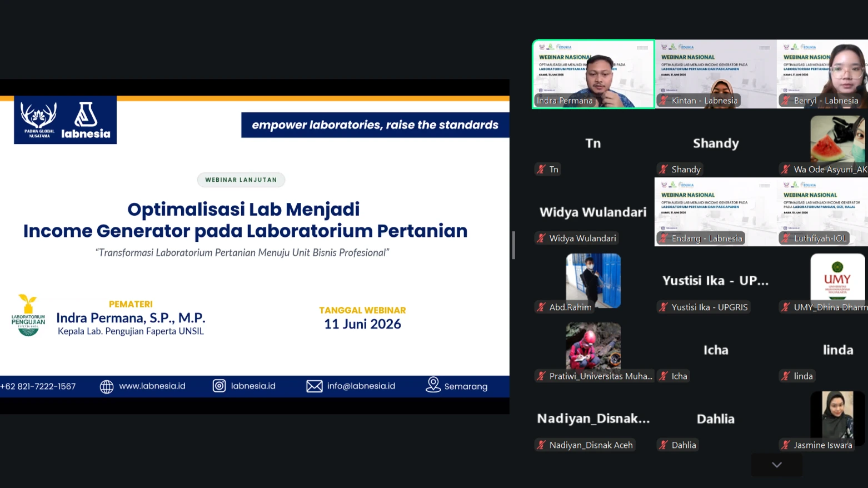Click the Instagram icon on slide
Image resolution: width=868 pixels, height=488 pixels.
tap(220, 386)
